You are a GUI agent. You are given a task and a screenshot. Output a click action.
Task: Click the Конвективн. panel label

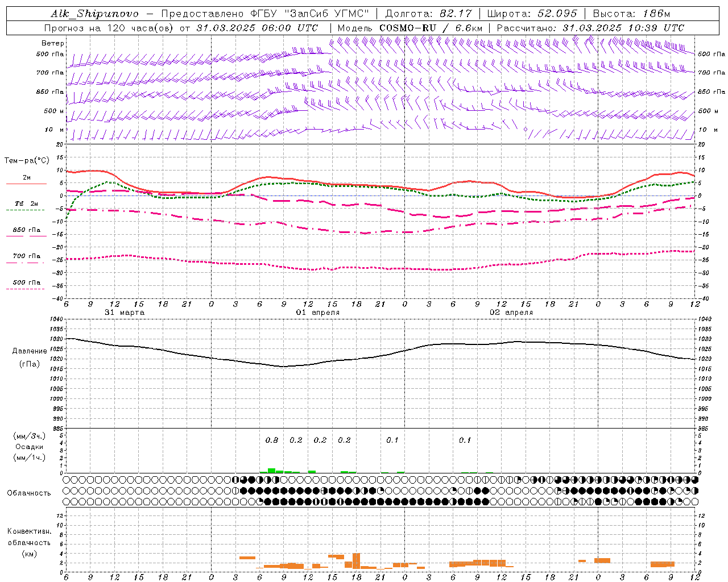click(29, 531)
